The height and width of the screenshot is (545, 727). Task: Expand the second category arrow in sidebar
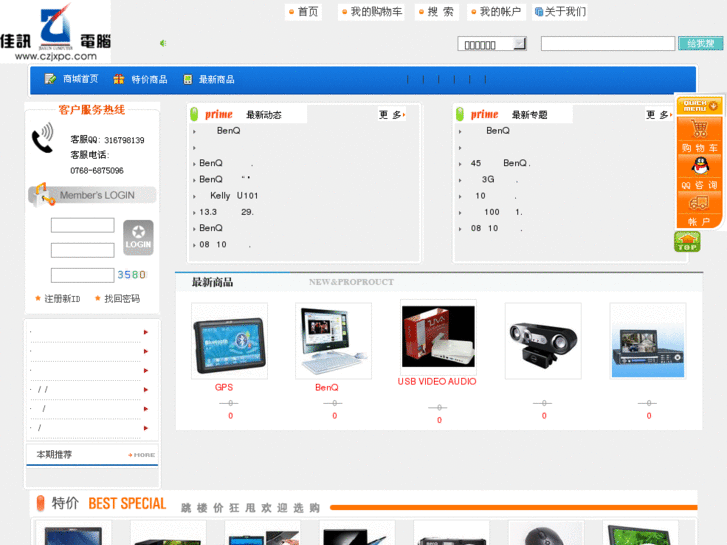146,351
